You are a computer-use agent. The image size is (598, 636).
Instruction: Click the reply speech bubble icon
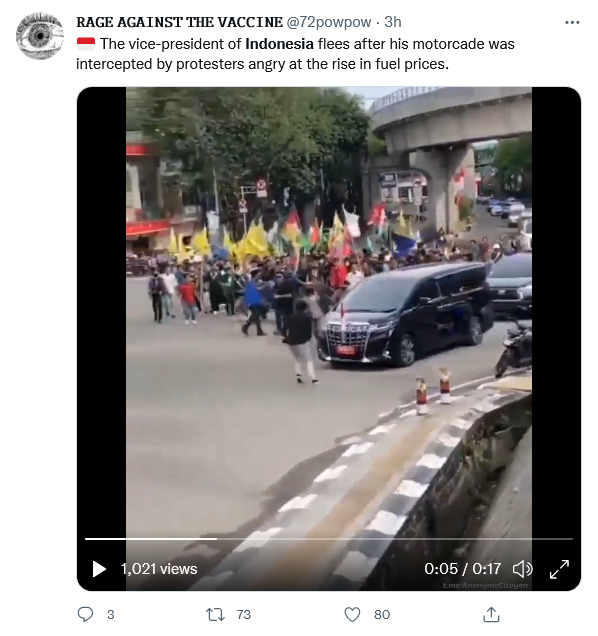[x=85, y=614]
